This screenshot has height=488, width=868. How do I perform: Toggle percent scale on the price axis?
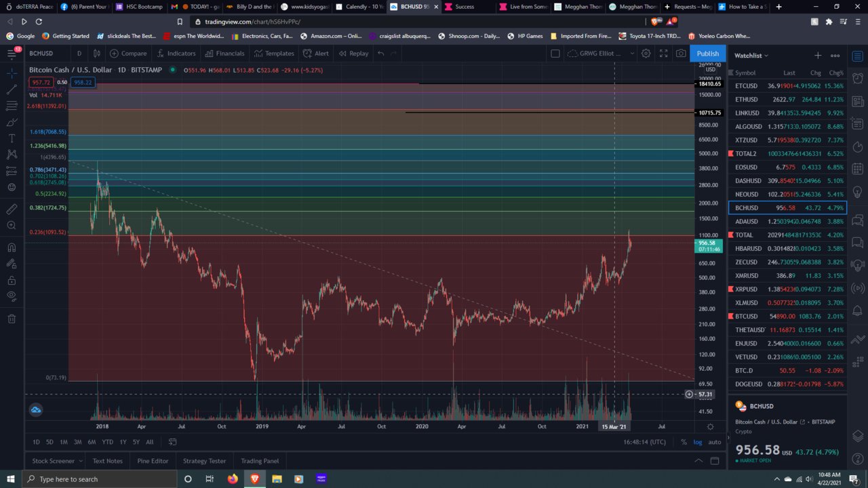684,442
